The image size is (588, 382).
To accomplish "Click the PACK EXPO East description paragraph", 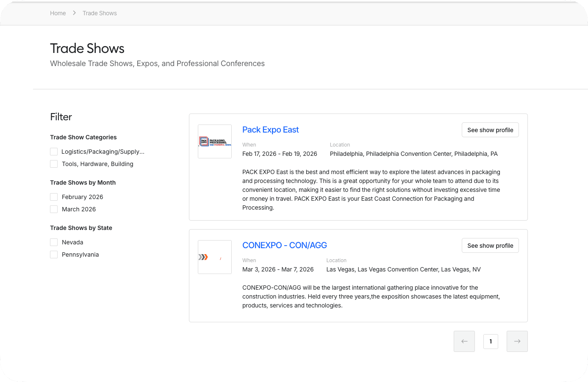I will tap(371, 190).
